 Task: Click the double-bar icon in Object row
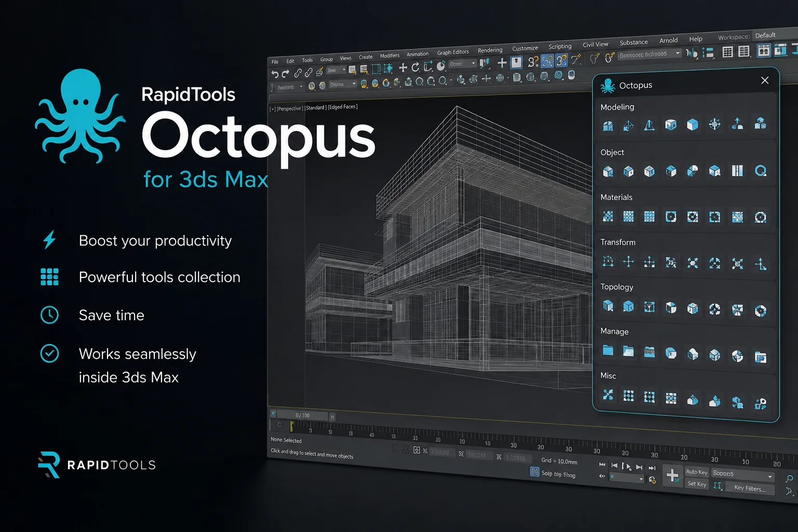click(737, 171)
